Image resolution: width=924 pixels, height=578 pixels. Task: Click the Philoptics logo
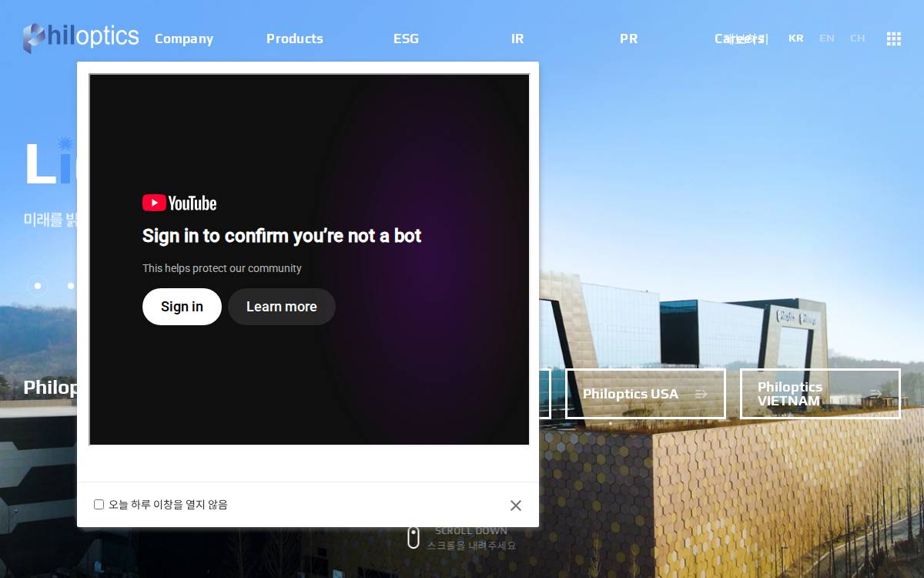click(x=81, y=37)
